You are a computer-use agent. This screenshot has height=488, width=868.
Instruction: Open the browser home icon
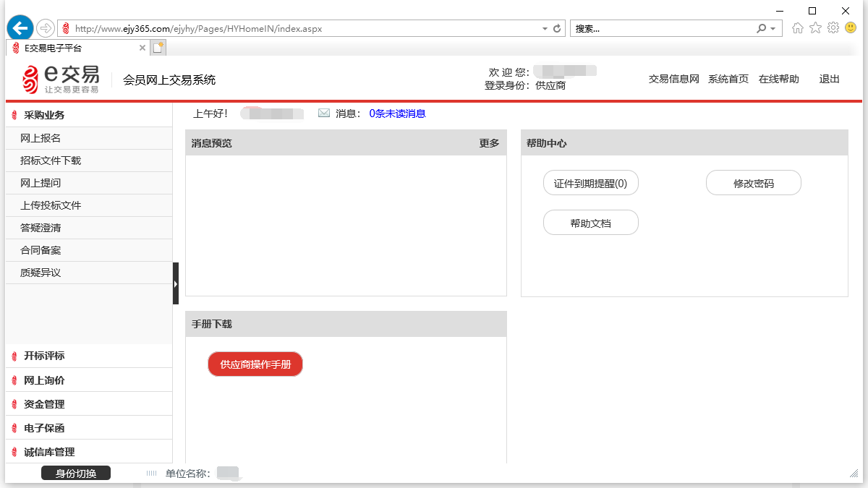pyautogui.click(x=798, y=28)
